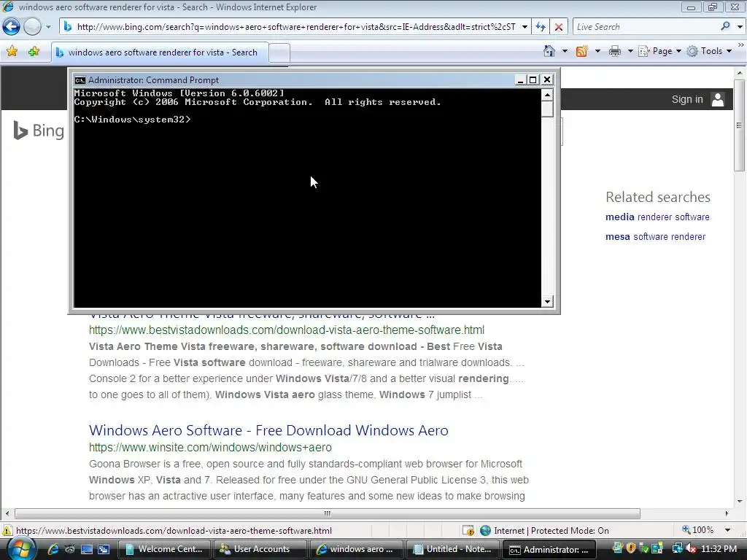Screen dimensions: 747x560
Task: Click the muted volume tray icon
Action: [x=691, y=549]
